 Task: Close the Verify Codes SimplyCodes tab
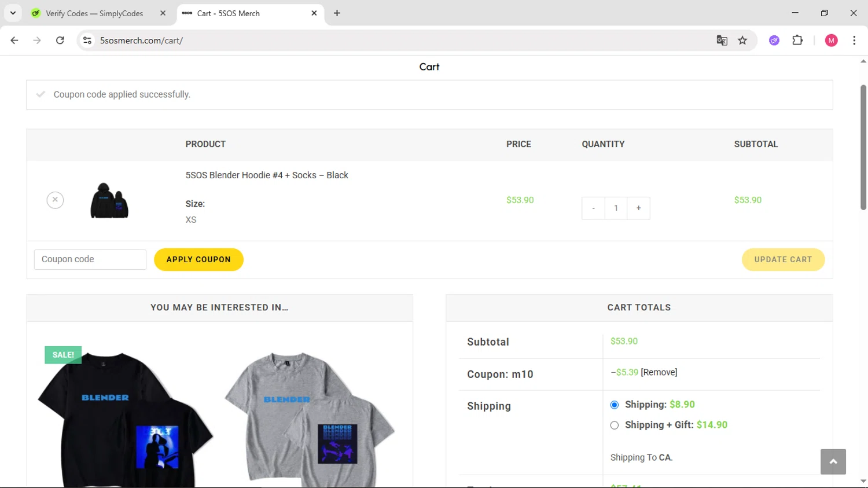pyautogui.click(x=163, y=13)
